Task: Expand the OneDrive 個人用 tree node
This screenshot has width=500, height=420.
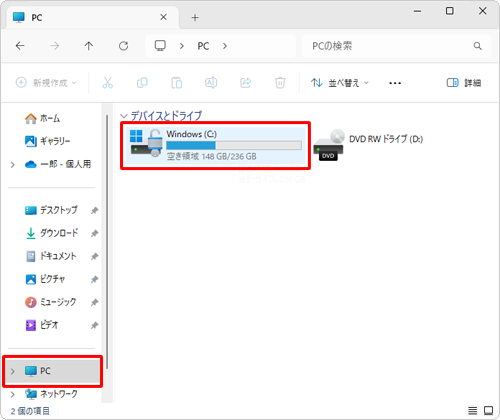Action: [x=13, y=165]
